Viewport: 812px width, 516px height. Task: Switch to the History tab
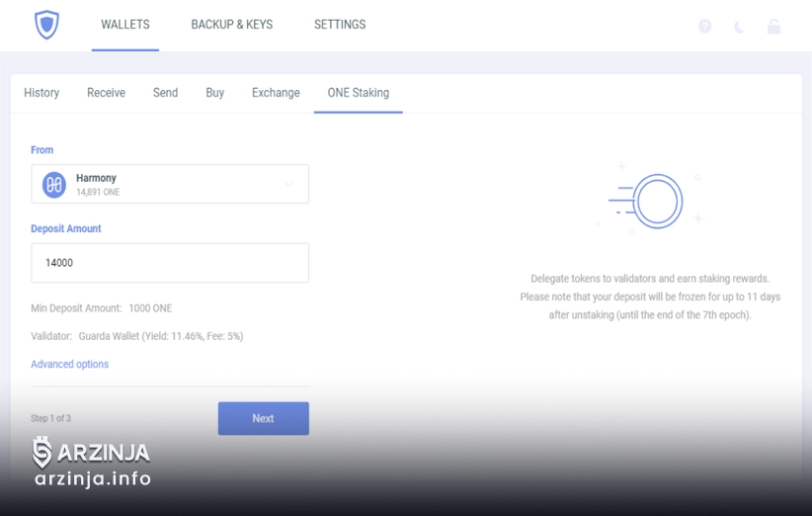point(41,93)
